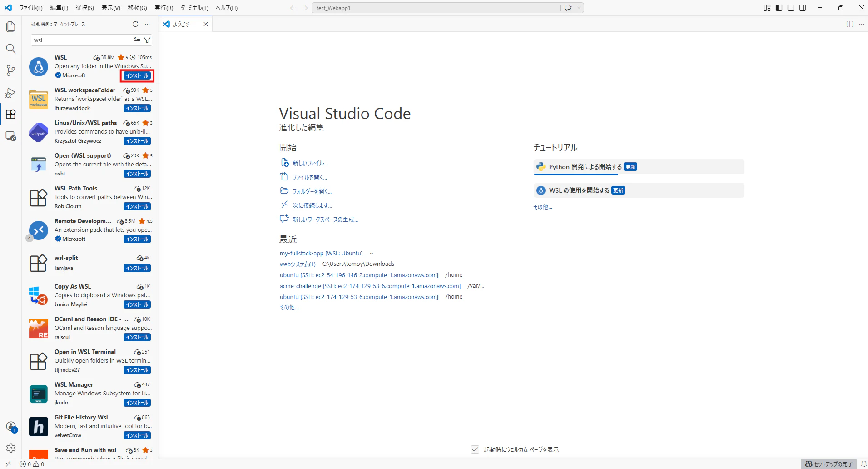Open the 表示(V) menu

click(111, 8)
